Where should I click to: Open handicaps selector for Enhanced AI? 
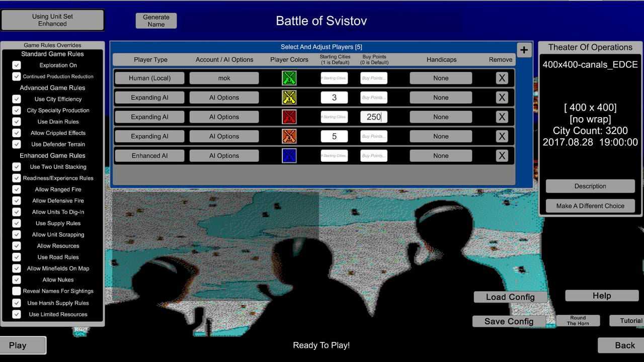pos(441,156)
